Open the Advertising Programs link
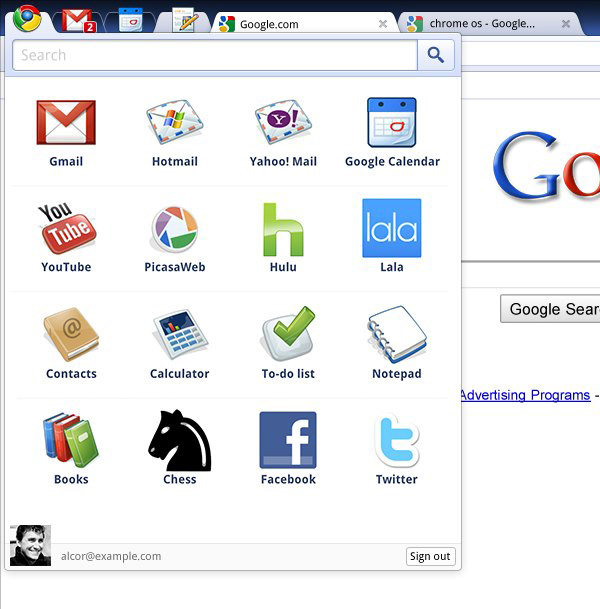Viewport: 600px width, 609px height. point(525,395)
